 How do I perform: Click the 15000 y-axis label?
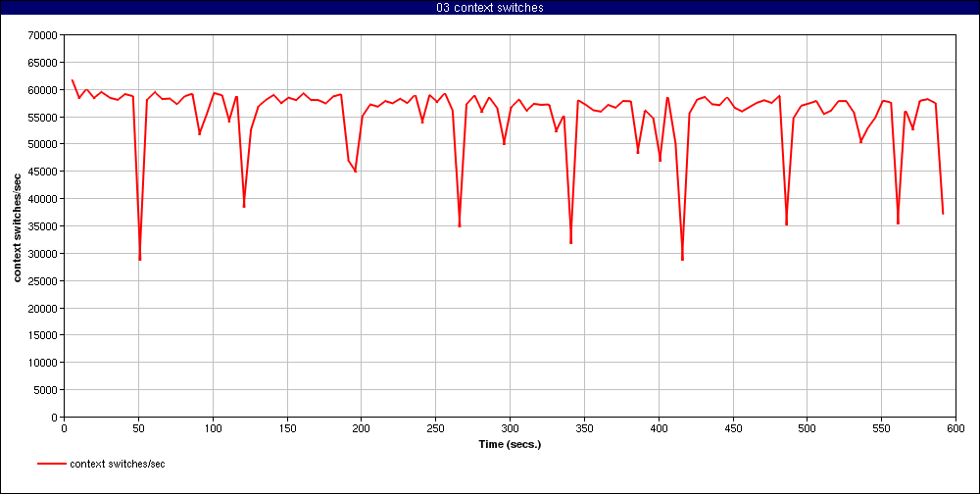[x=44, y=335]
